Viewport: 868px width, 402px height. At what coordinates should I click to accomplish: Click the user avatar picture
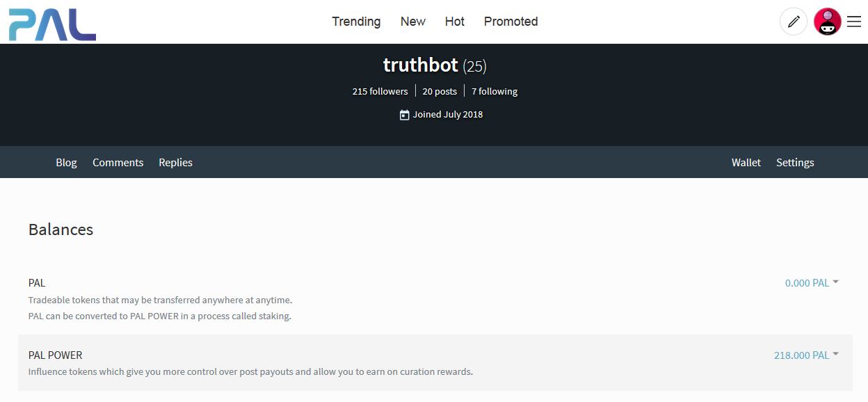pyautogui.click(x=828, y=22)
